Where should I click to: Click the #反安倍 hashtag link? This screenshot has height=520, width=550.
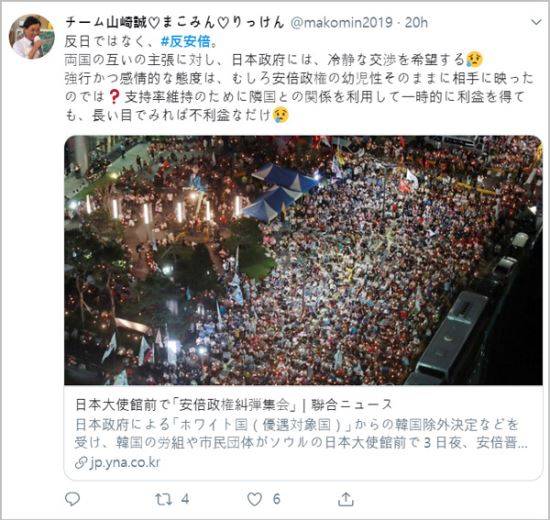tap(185, 42)
